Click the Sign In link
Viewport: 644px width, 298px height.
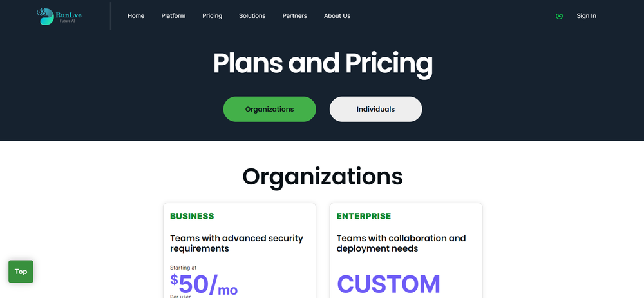(586, 16)
